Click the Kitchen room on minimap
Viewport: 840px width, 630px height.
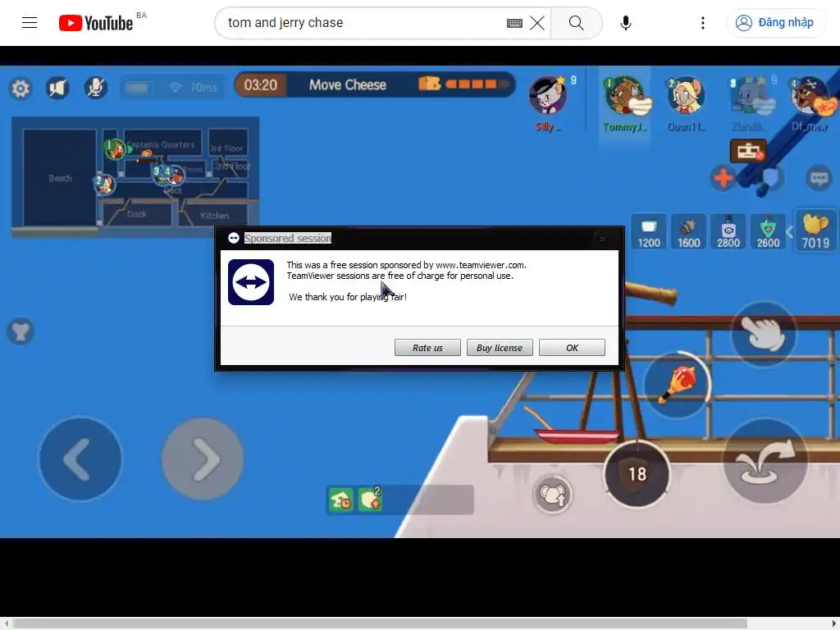point(214,216)
